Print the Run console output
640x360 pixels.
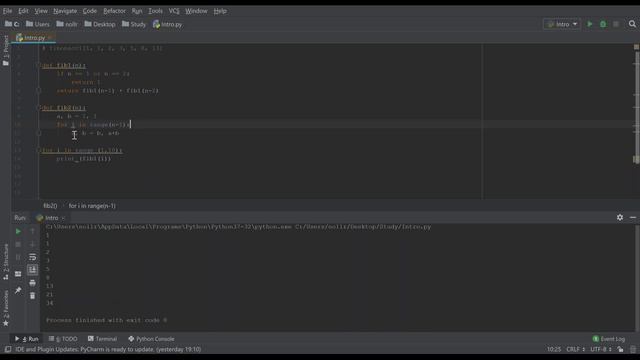pos(33,283)
